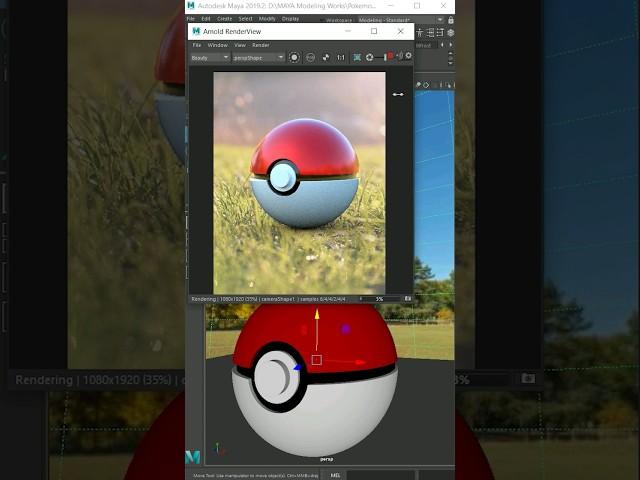Click the Channel Box icon in Maya's top right

point(440,33)
